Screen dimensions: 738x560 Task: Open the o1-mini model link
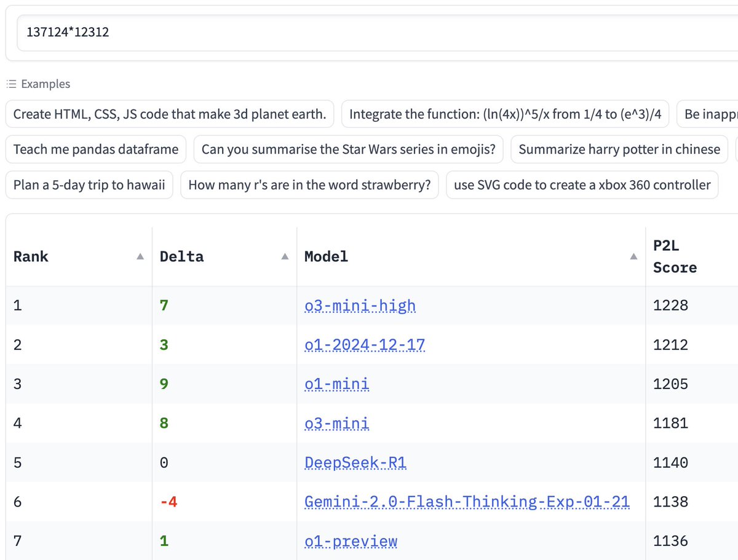pyautogui.click(x=337, y=384)
